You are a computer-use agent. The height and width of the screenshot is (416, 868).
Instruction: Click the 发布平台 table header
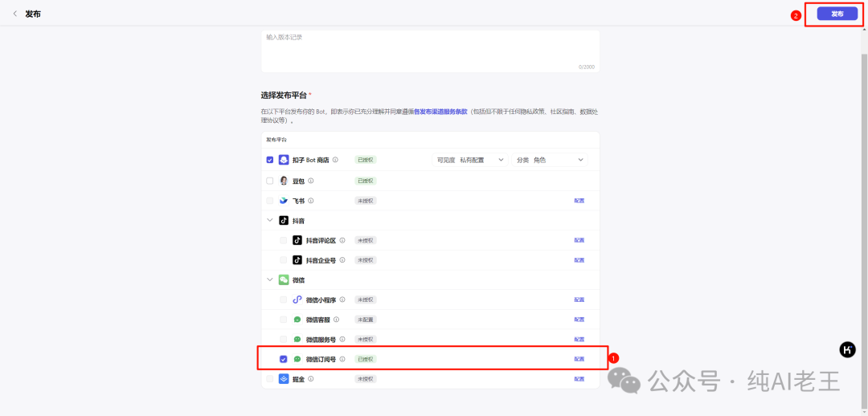(x=276, y=140)
